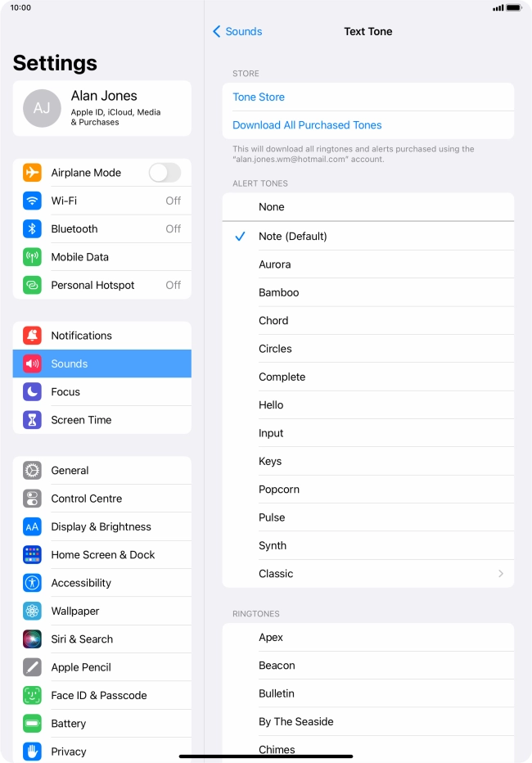The width and height of the screenshot is (532, 763).
Task: Open General in settings sidebar
Action: (x=102, y=471)
